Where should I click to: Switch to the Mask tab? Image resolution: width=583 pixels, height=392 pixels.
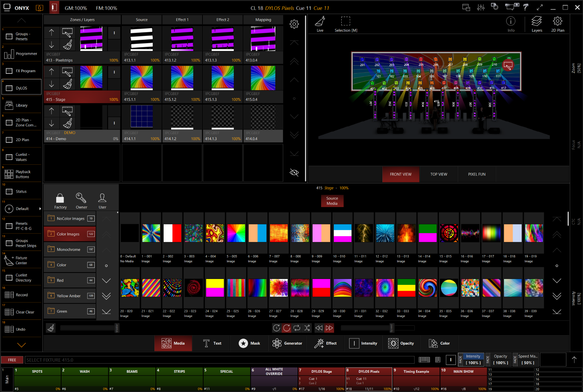click(x=250, y=343)
